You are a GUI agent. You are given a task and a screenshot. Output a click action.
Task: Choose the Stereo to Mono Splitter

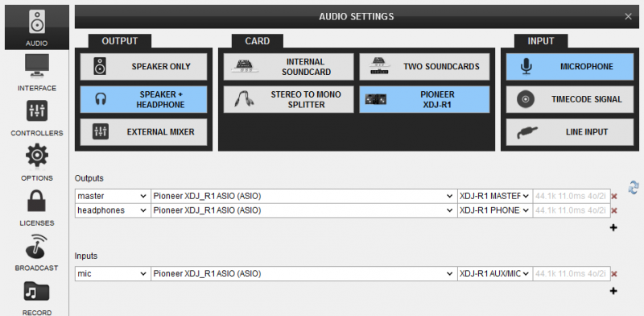pyautogui.click(x=288, y=100)
